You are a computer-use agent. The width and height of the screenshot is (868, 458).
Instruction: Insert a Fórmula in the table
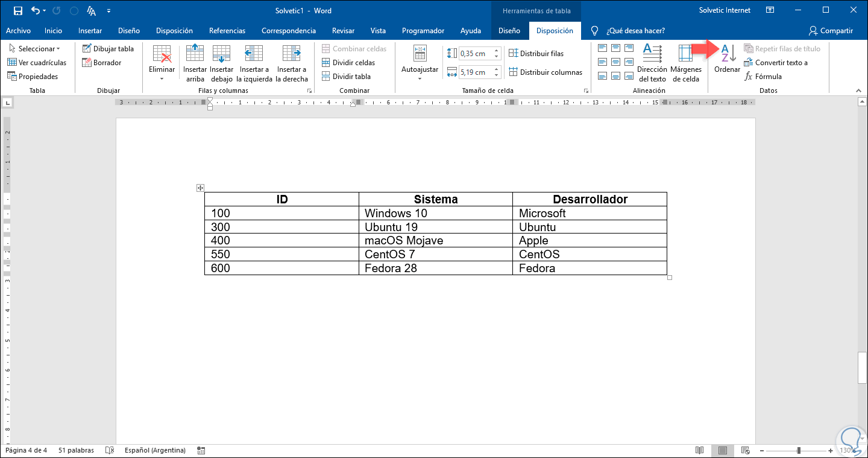763,77
